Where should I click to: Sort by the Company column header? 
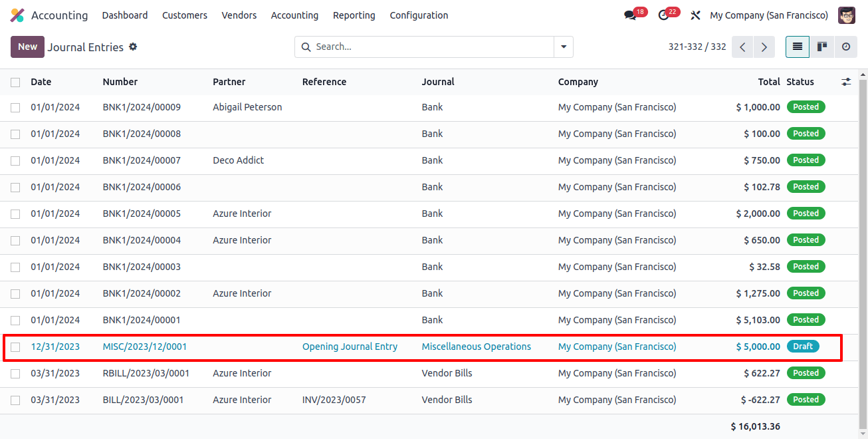(578, 82)
